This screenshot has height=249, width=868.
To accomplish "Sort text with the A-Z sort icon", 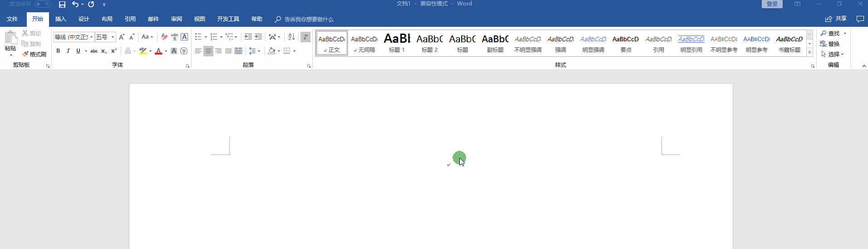I will 291,37.
